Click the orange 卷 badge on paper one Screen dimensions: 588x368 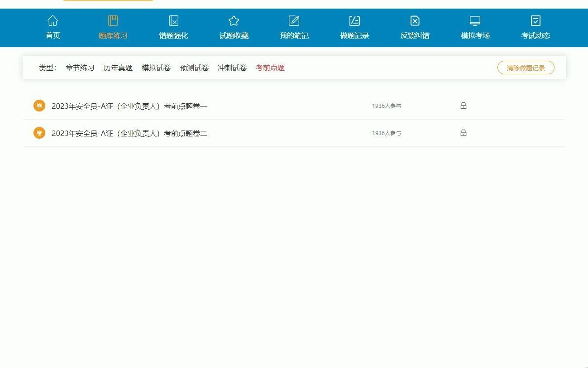[39, 105]
